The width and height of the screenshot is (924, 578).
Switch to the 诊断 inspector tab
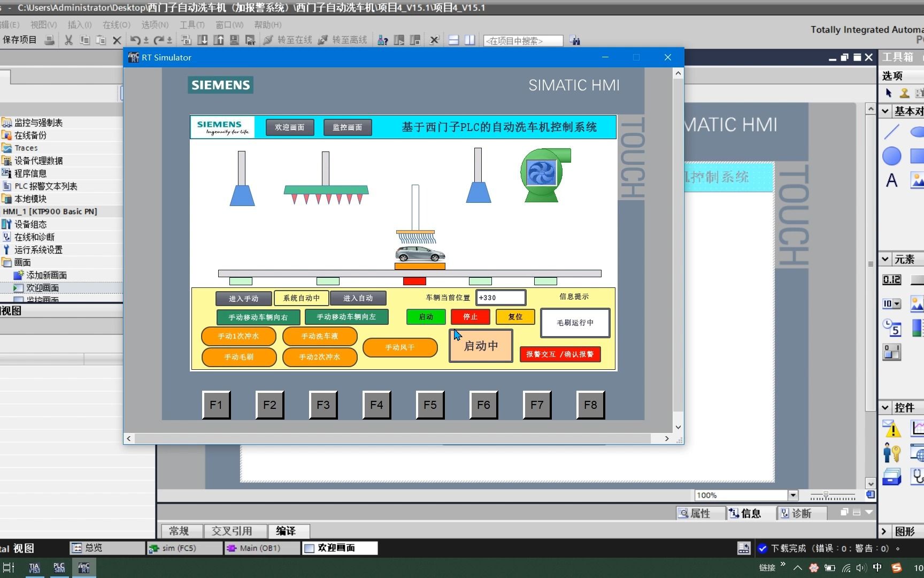802,513
